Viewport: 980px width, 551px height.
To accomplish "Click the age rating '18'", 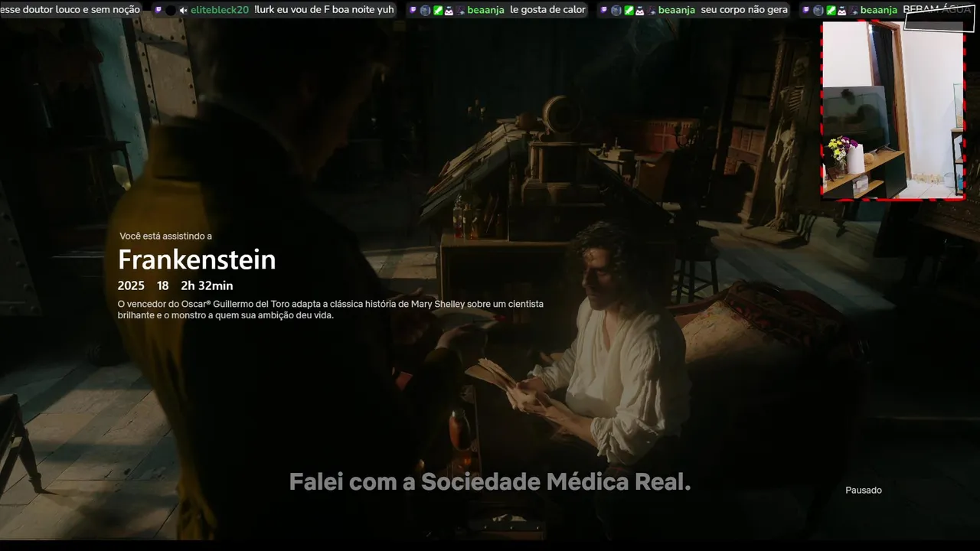I will 162,285.
